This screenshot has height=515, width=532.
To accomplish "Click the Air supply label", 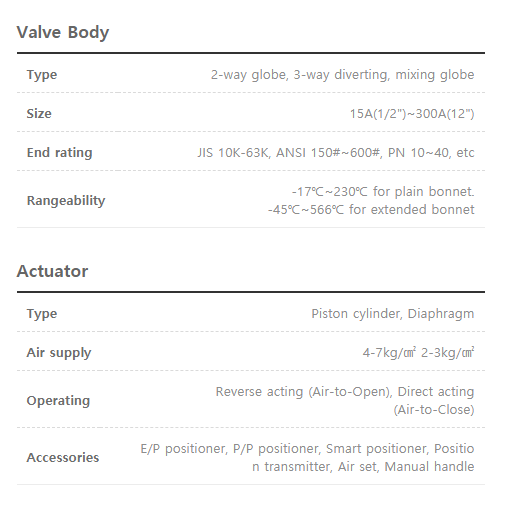I will click(59, 353).
